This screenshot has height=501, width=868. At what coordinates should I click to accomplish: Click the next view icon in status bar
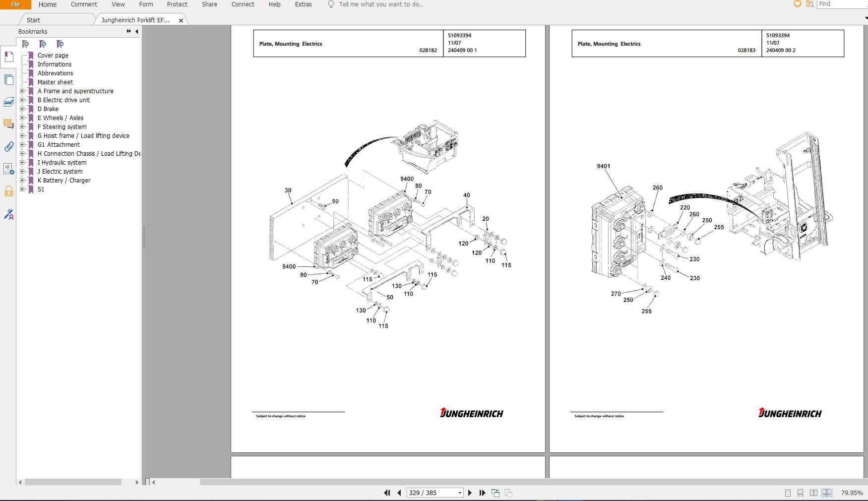508,493
